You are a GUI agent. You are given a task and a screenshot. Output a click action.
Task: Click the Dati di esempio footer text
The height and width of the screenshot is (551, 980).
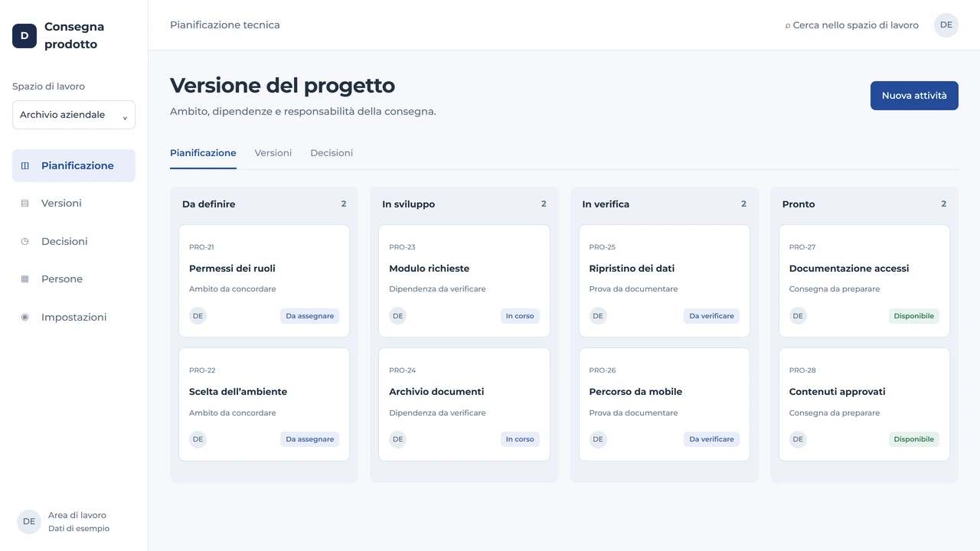79,529
